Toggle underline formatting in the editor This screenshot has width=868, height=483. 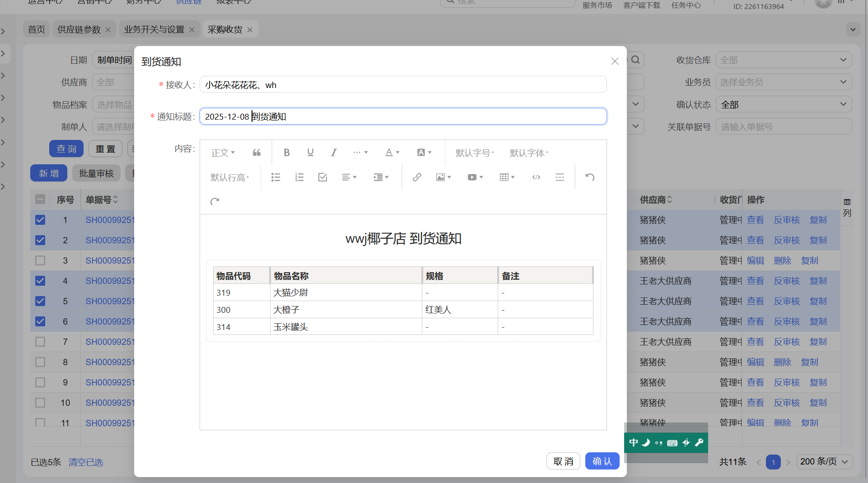click(310, 153)
